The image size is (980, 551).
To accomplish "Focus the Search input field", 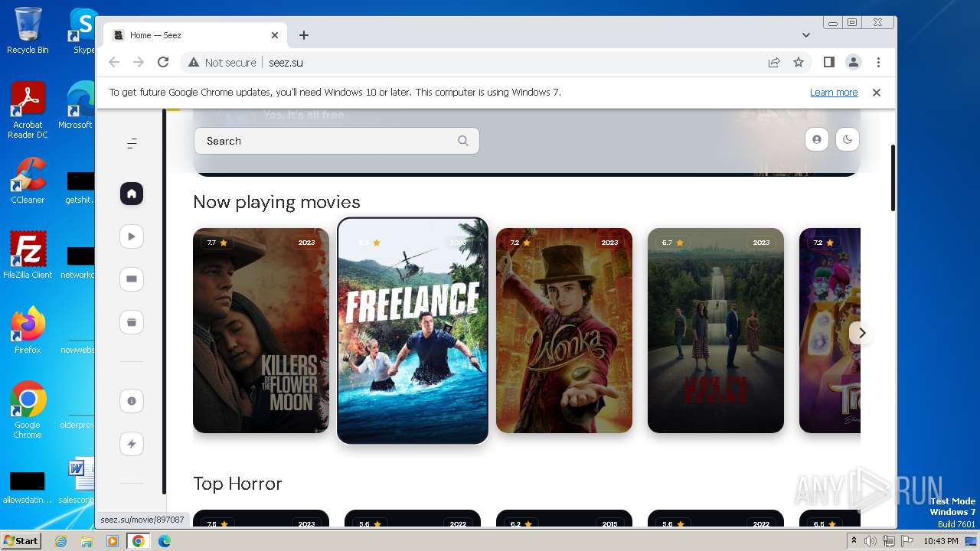I will (x=337, y=141).
